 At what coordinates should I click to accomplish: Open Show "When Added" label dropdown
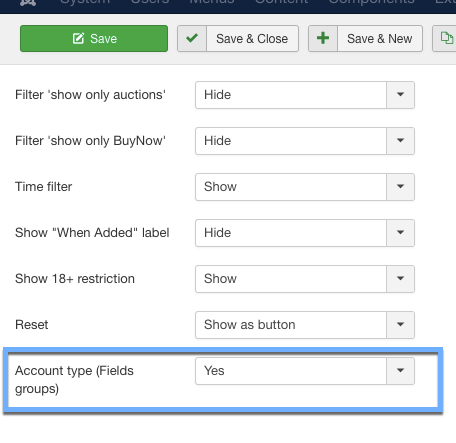click(305, 233)
